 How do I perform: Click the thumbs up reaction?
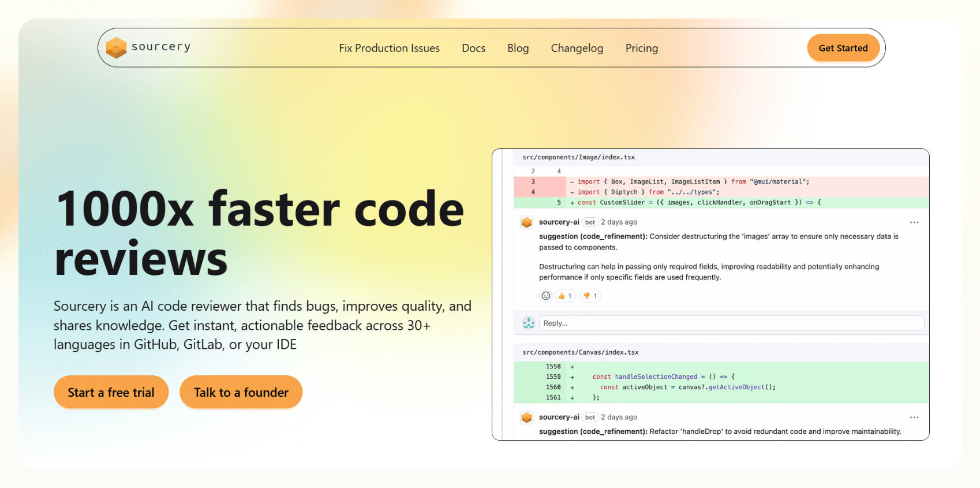[564, 296]
